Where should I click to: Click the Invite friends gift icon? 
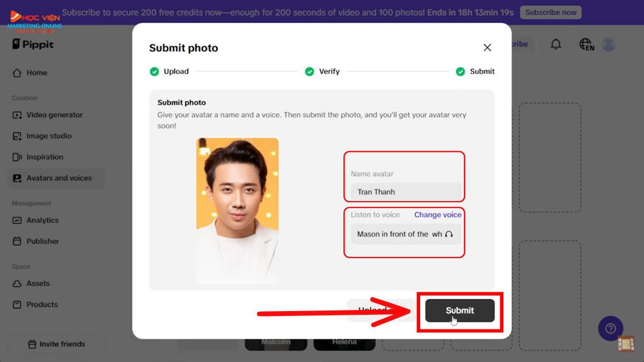[31, 344]
